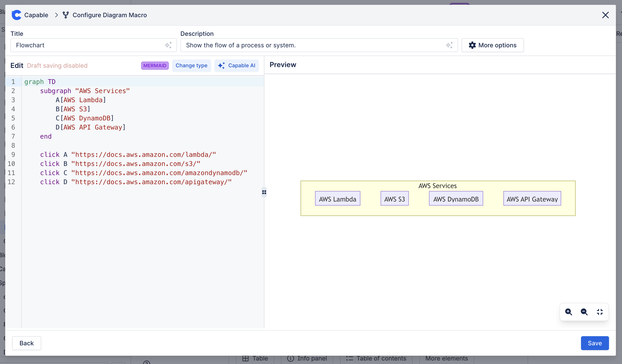Click the AWS Services subgraph title
Screen dimensions: 622x364
coord(438,186)
